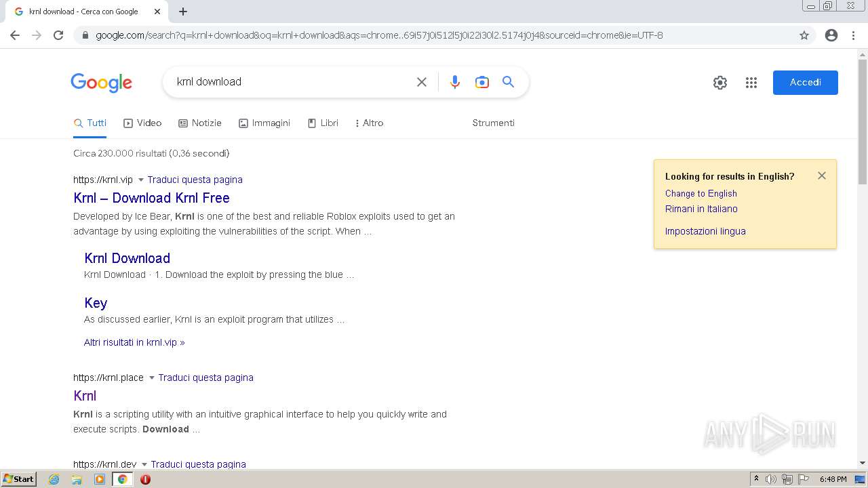Viewport: 868px width, 488px height.
Task: Submit search with magnifier icon
Action: coord(508,82)
